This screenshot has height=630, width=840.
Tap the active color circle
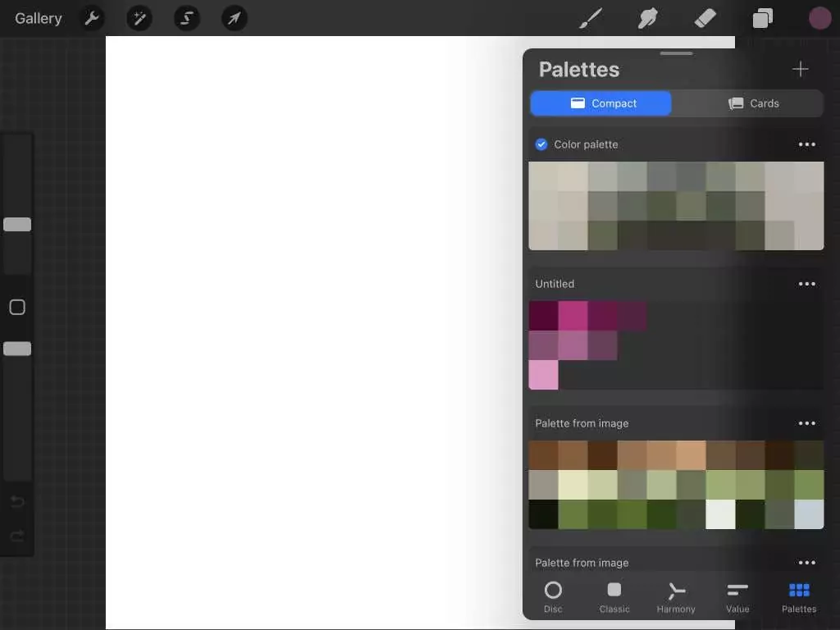(819, 18)
